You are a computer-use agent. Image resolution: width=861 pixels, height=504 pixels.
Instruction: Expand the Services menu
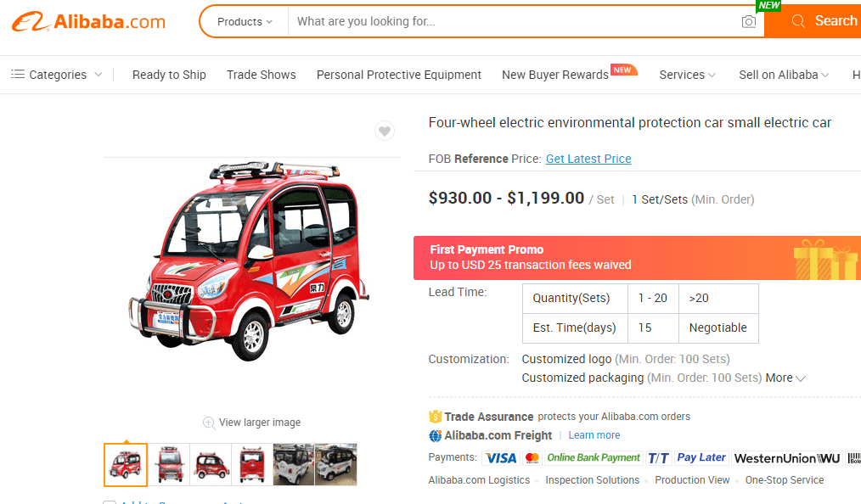tap(687, 75)
